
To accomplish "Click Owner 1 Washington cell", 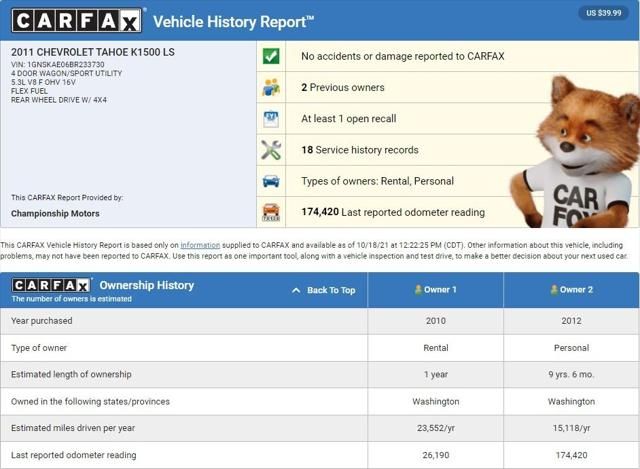I will 436,402.
